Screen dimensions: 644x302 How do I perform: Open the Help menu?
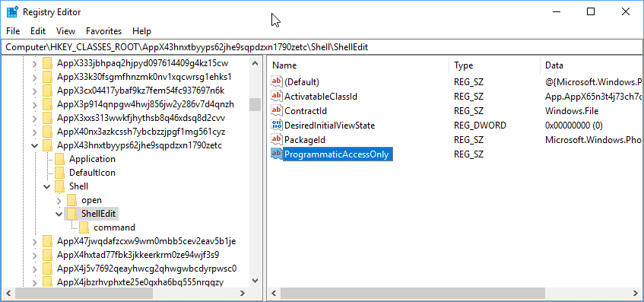tap(141, 31)
